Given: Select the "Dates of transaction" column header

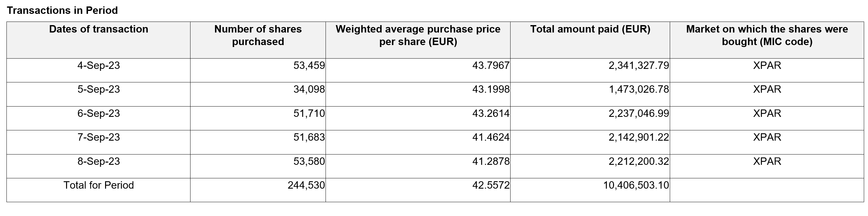Looking at the screenshot, I should pyautogui.click(x=98, y=29).
